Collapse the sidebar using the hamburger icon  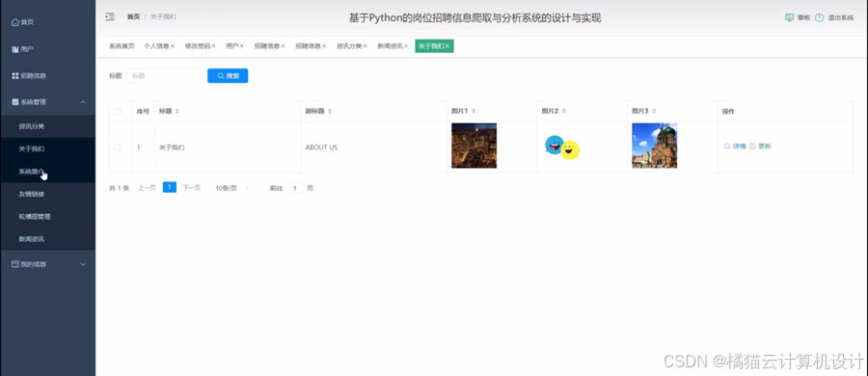click(110, 16)
